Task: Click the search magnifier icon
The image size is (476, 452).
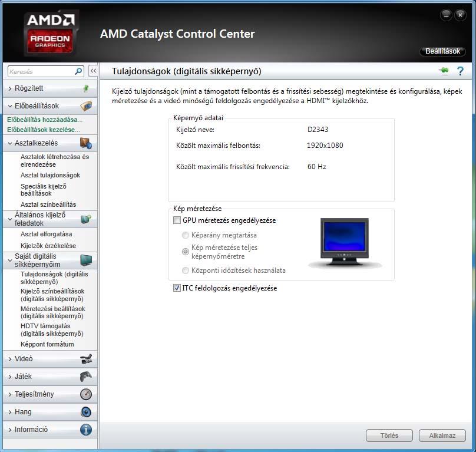Action: 78,71
